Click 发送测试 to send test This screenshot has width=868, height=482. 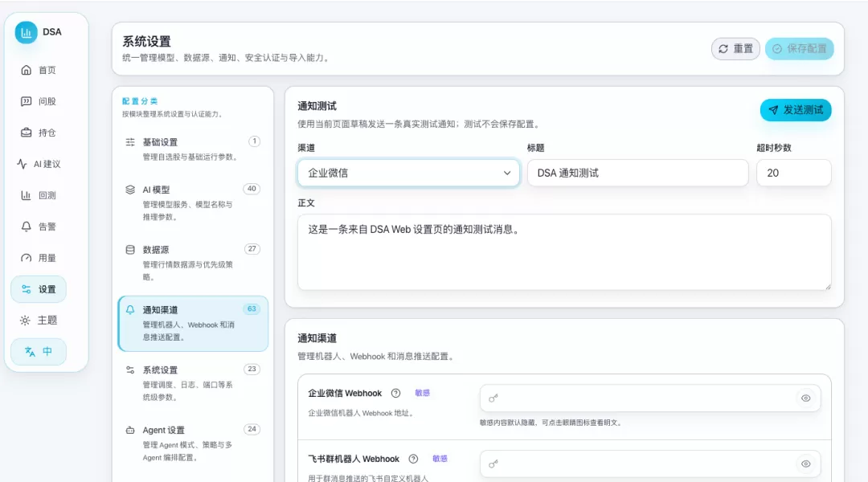(796, 110)
